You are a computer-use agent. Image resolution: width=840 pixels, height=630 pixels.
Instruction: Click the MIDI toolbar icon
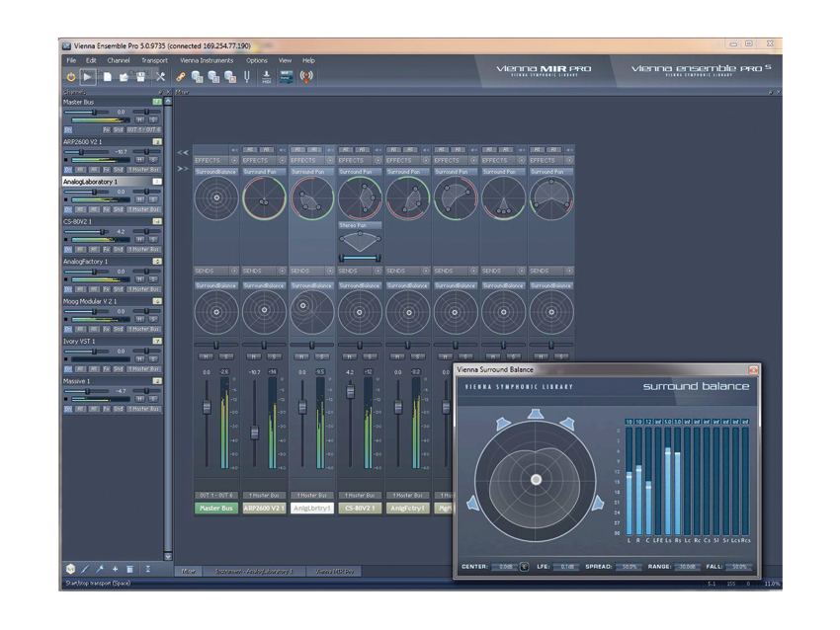click(266, 77)
